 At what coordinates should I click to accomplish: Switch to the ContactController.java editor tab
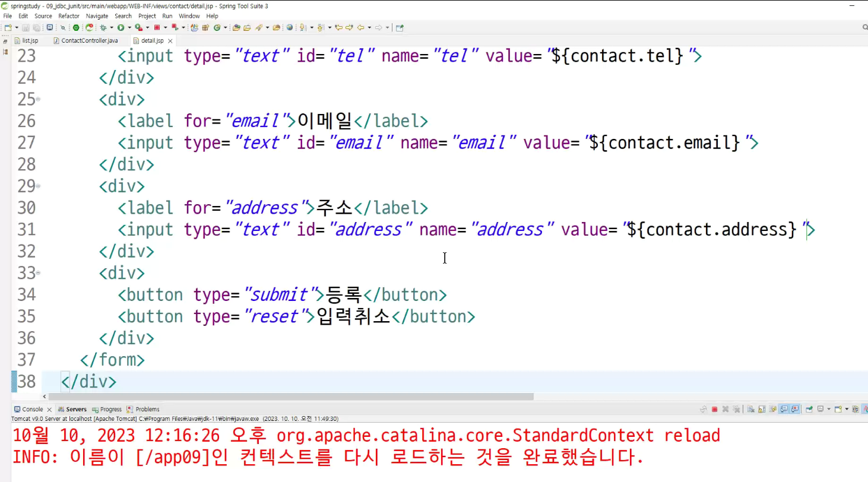tap(86, 40)
